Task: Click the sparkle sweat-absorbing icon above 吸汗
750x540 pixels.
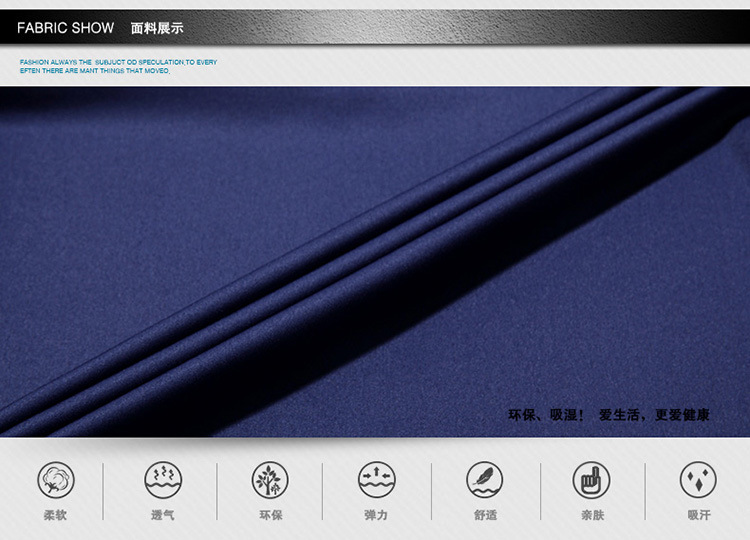Action: pos(698,480)
